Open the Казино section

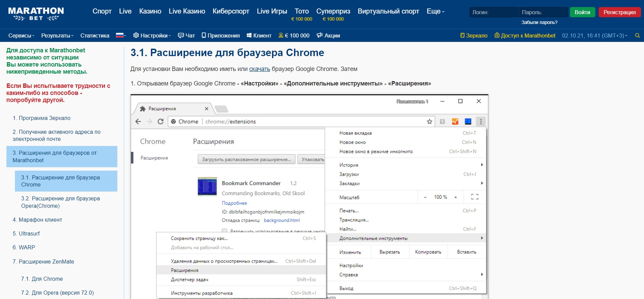[x=150, y=11]
